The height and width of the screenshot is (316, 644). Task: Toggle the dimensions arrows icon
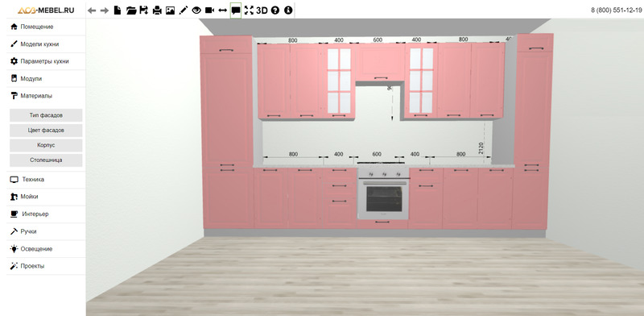pos(223,10)
